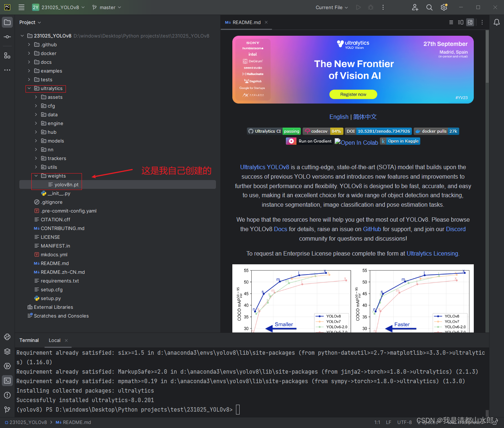The image size is (504, 428).
Task: Collapse the weights folder
Action: click(36, 176)
